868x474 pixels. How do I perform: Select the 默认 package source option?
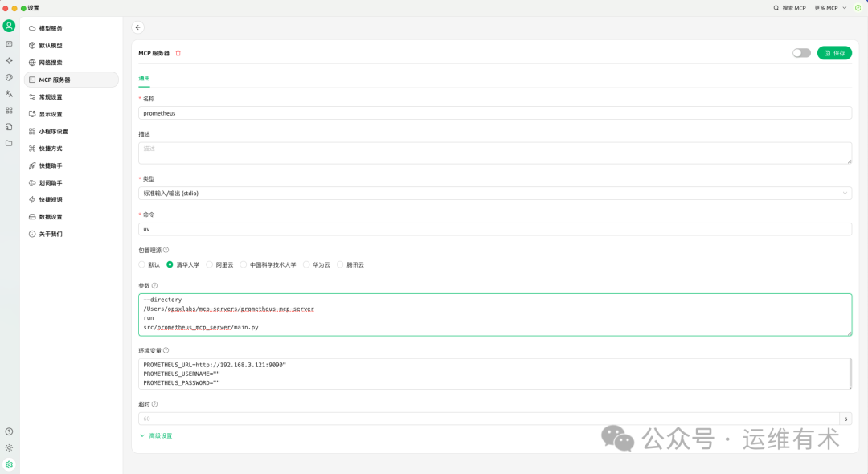click(142, 264)
